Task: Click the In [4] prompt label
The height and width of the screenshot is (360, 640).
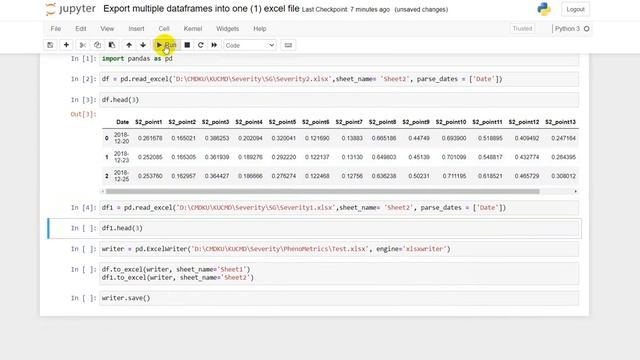Action: 84,208
